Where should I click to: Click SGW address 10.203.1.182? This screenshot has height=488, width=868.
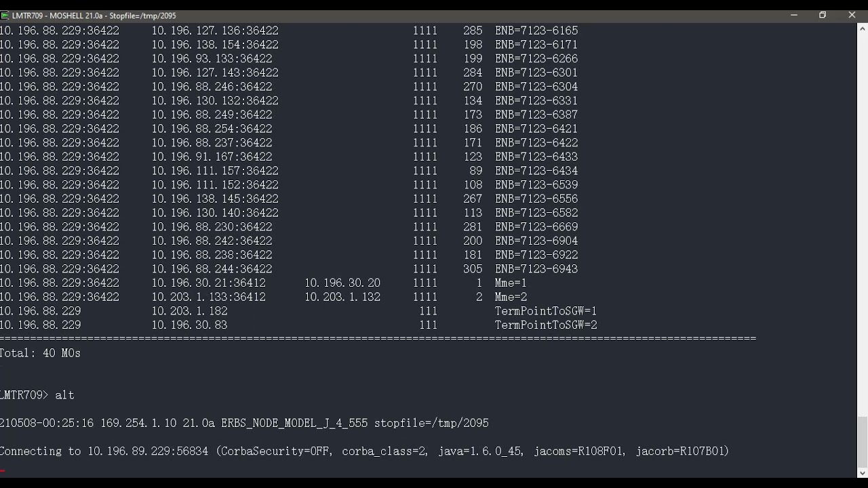(x=190, y=311)
